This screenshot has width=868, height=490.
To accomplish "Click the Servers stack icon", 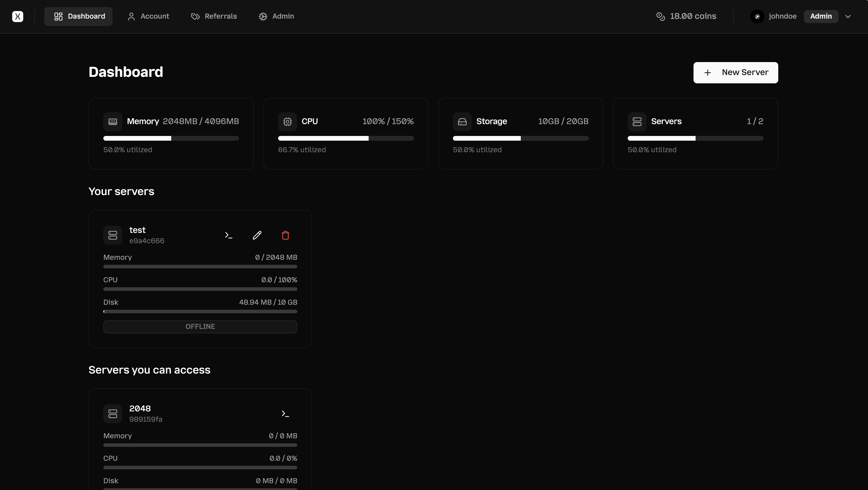I will tap(637, 121).
